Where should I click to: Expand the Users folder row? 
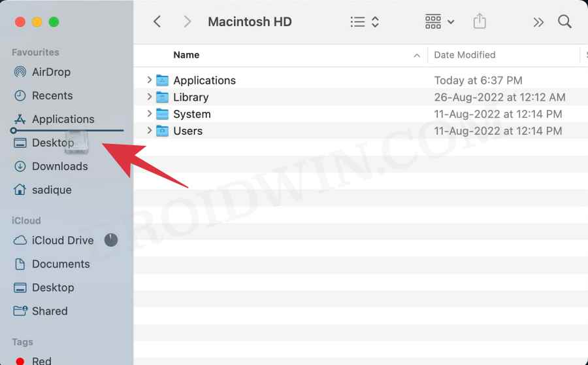pyautogui.click(x=149, y=130)
